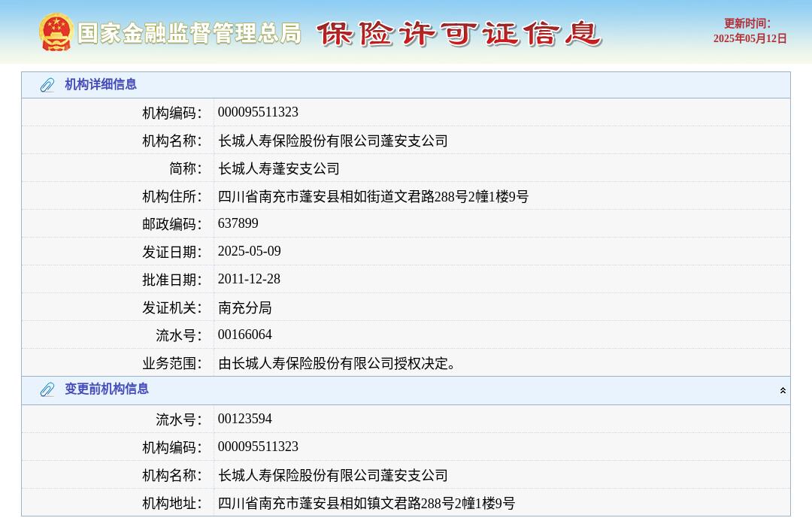Image resolution: width=812 pixels, height=527 pixels.
Task: Click the paperclip icon beside 变更前机构信息
Action: [x=47, y=389]
